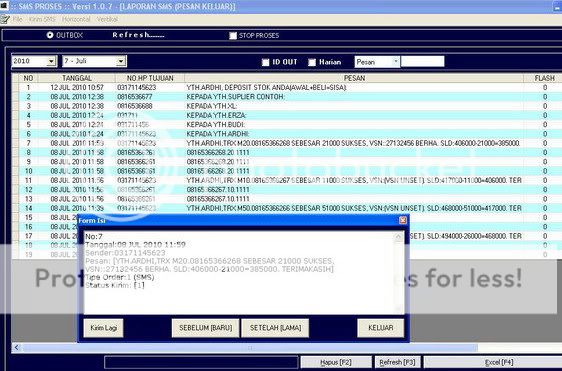This screenshot has height=371, width=562.
Task: Check the Harian checkbox
Action: pos(312,62)
